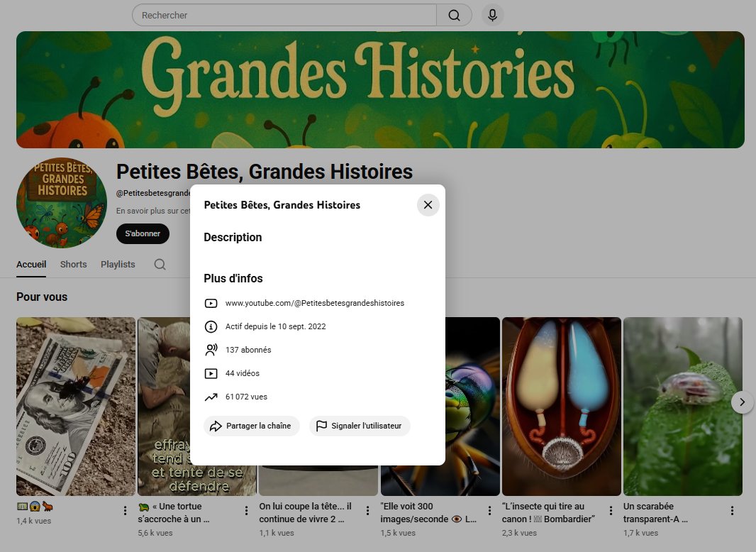Viewport: 756px width, 552px height.
Task: Click the search magnifier button
Action: (454, 15)
